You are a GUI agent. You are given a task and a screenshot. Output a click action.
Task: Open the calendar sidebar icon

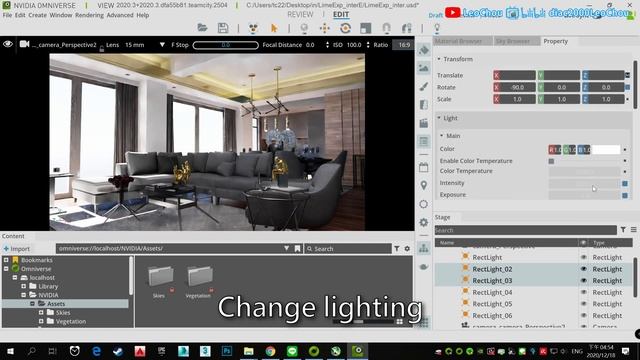pyautogui.click(x=424, y=167)
